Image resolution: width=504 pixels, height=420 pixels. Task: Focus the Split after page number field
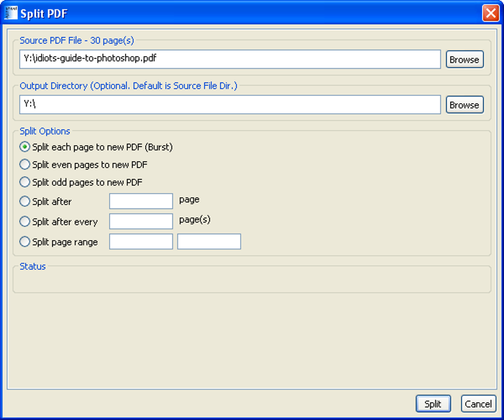pyautogui.click(x=141, y=201)
